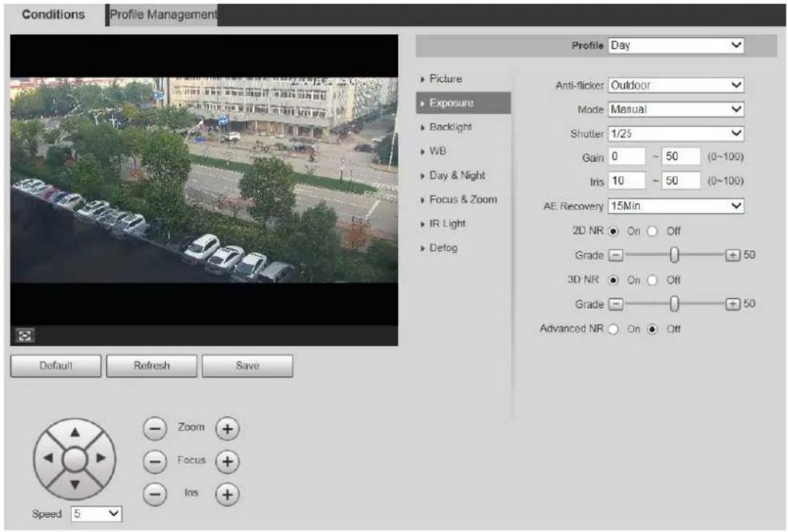Zoom in with the plus icon

227,429
